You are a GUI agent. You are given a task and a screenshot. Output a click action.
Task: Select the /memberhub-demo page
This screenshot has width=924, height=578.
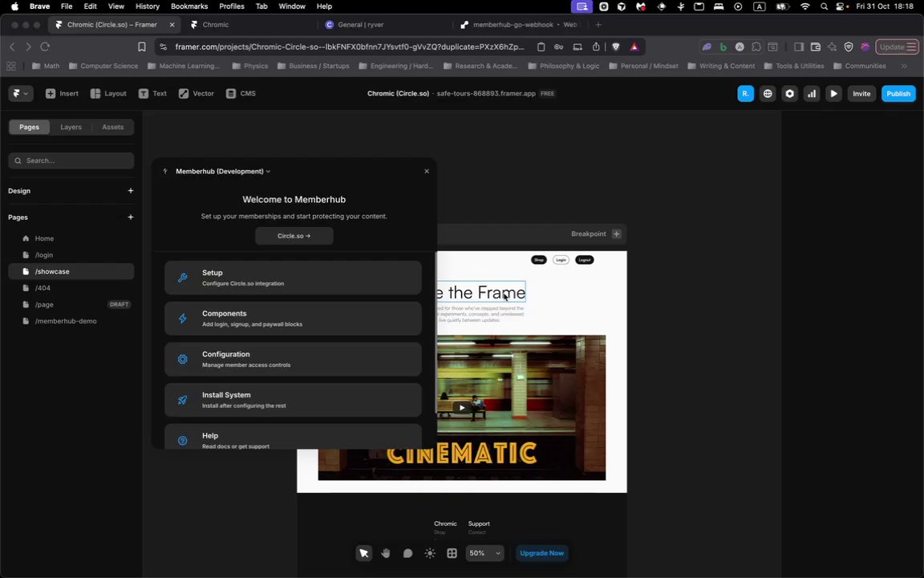(x=71, y=321)
